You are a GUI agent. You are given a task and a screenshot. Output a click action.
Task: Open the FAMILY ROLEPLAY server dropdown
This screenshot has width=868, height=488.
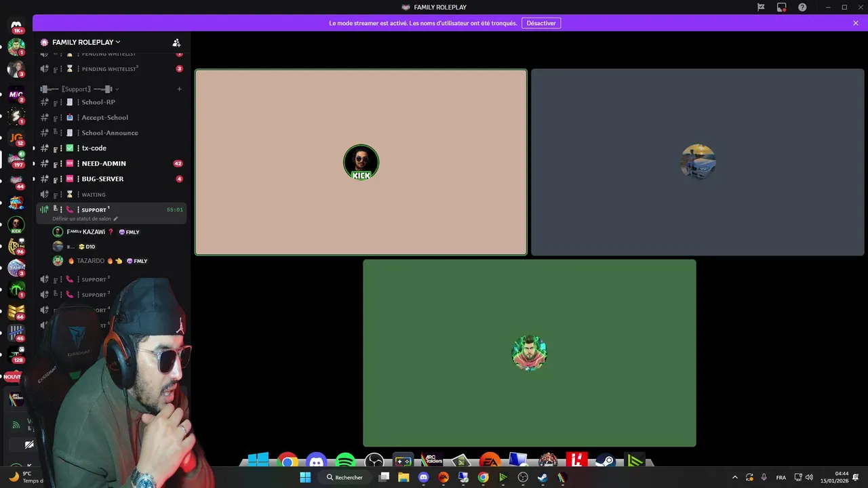click(x=86, y=42)
